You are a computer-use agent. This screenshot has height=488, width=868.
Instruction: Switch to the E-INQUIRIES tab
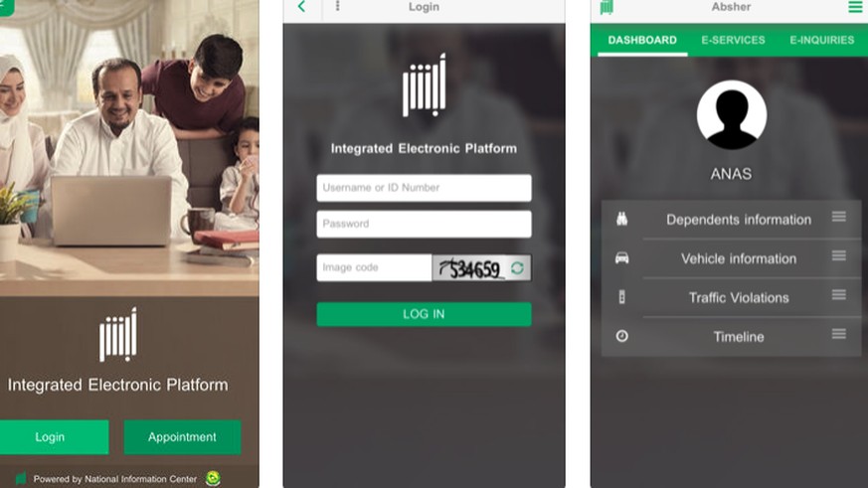pos(821,40)
